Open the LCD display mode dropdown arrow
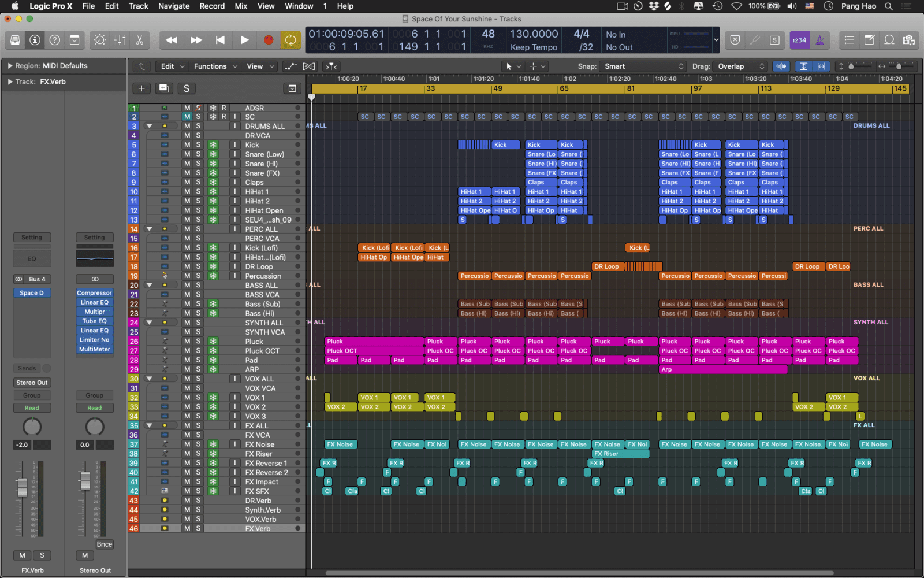This screenshot has height=578, width=924. tap(716, 40)
